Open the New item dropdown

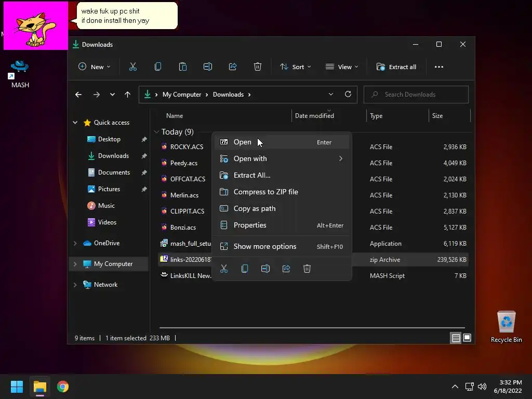tap(95, 67)
